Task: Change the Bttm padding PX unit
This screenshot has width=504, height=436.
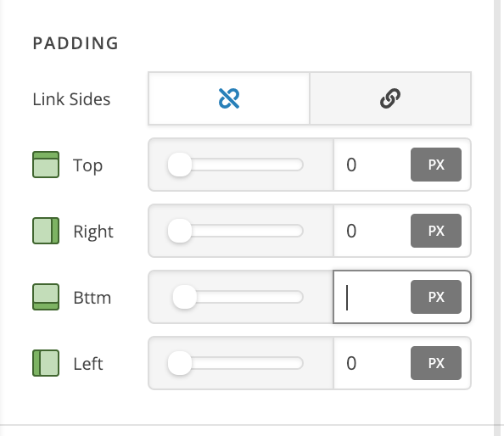Action: [x=436, y=297]
